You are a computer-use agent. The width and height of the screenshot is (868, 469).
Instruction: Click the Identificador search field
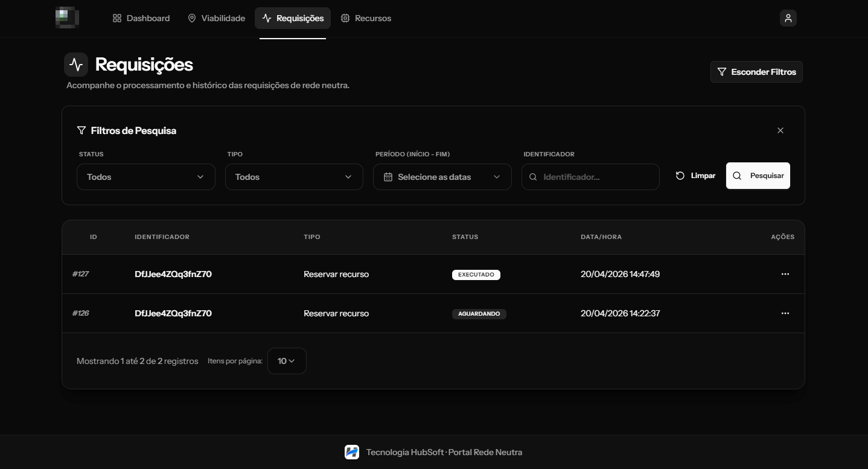590,177
